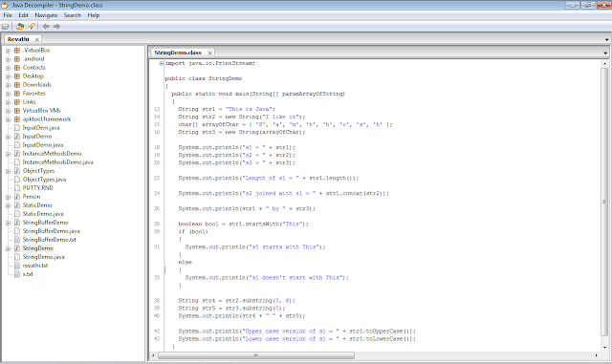Click the .VirtualBox package icon
The width and height of the screenshot is (612, 364).
pyautogui.click(x=17, y=51)
